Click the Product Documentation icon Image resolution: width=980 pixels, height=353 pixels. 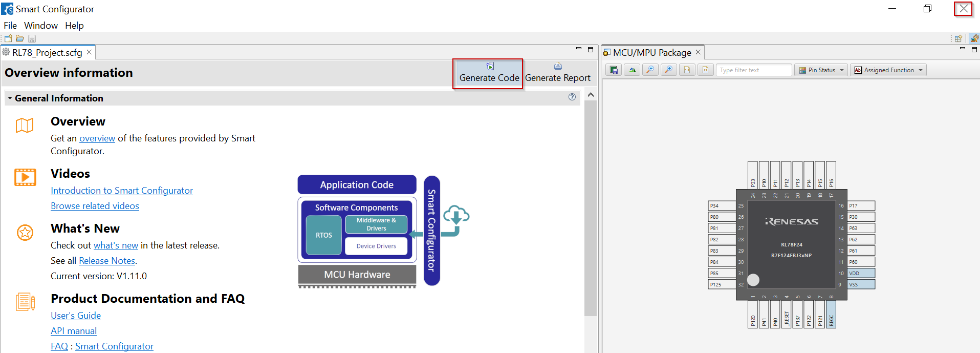click(25, 302)
